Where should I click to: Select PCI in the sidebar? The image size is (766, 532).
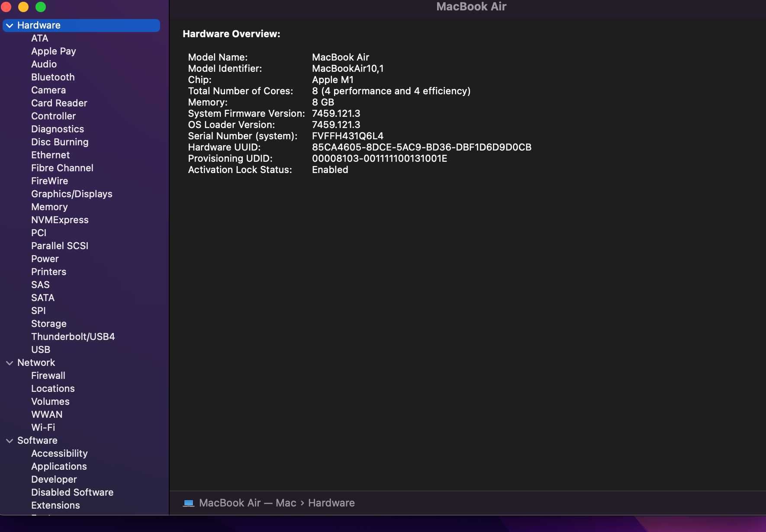tap(39, 233)
